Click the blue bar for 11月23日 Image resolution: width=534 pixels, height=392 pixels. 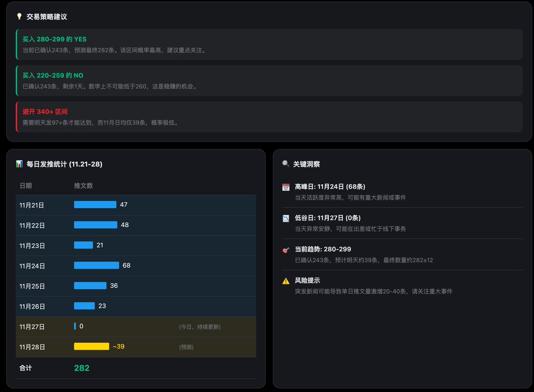tap(84, 245)
